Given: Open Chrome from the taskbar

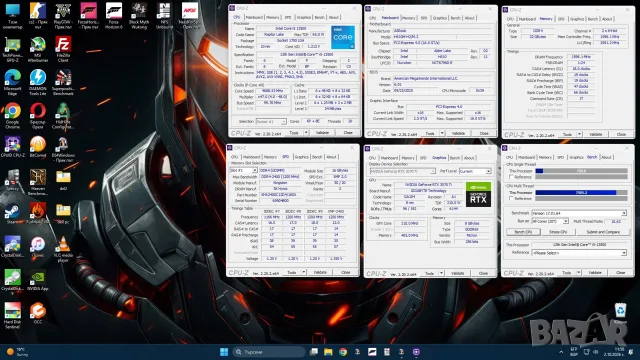Looking at the screenshot, I should pyautogui.click(x=343, y=352).
